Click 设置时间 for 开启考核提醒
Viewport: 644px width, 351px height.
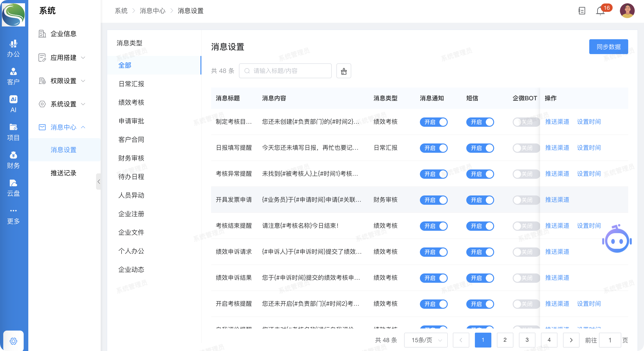(x=589, y=304)
